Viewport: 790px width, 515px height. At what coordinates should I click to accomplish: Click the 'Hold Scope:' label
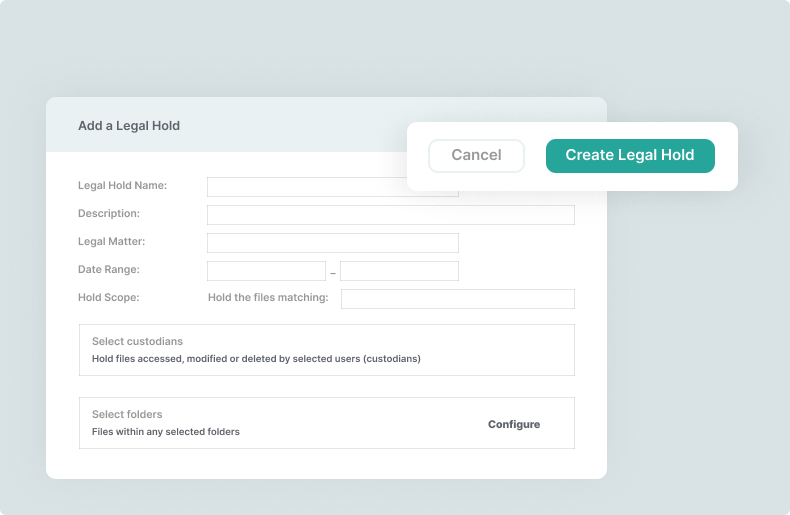click(x=108, y=297)
